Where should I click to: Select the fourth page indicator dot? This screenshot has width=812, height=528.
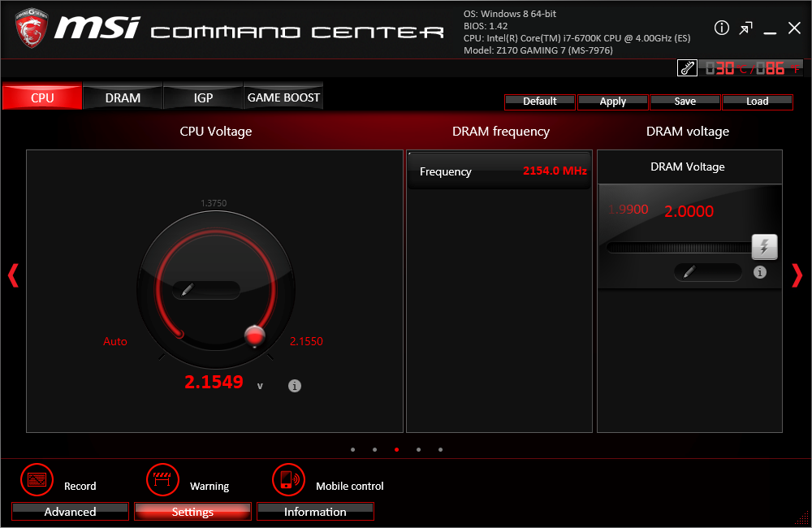click(x=418, y=450)
